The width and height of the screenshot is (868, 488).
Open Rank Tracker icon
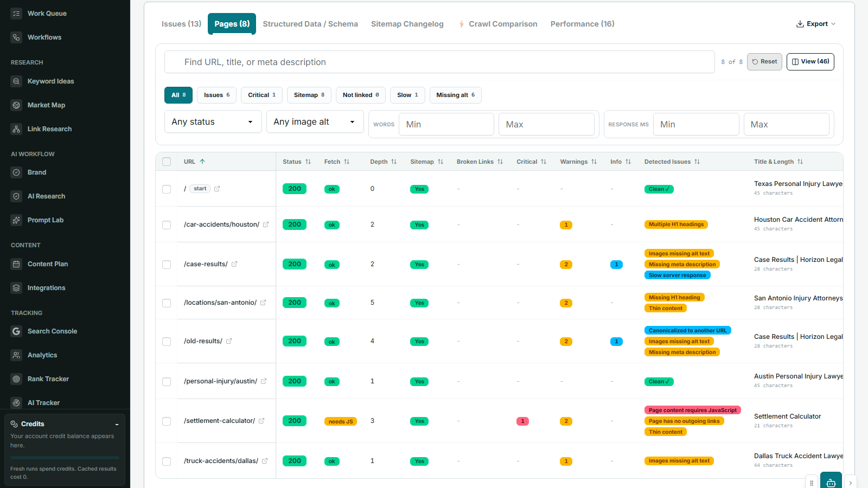click(16, 379)
